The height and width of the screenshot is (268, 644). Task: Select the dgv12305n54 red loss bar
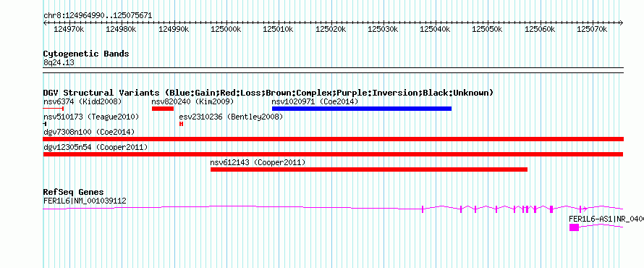pyautogui.click(x=333, y=154)
